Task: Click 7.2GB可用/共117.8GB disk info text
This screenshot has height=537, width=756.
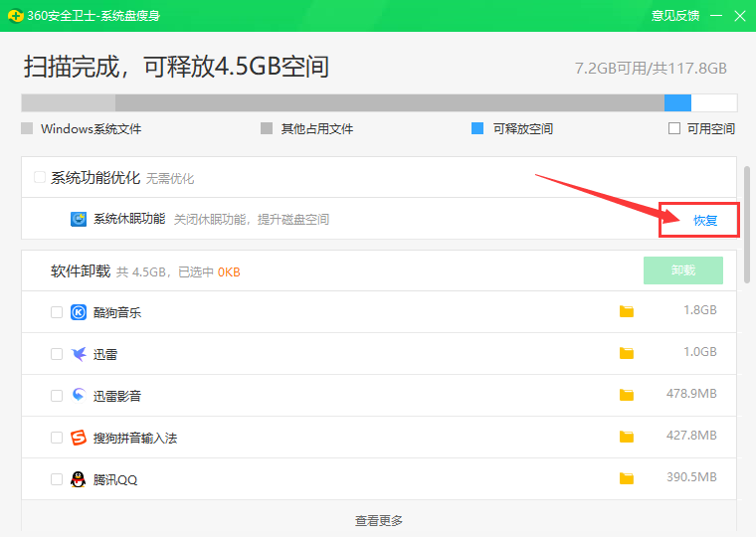Action: (x=651, y=69)
